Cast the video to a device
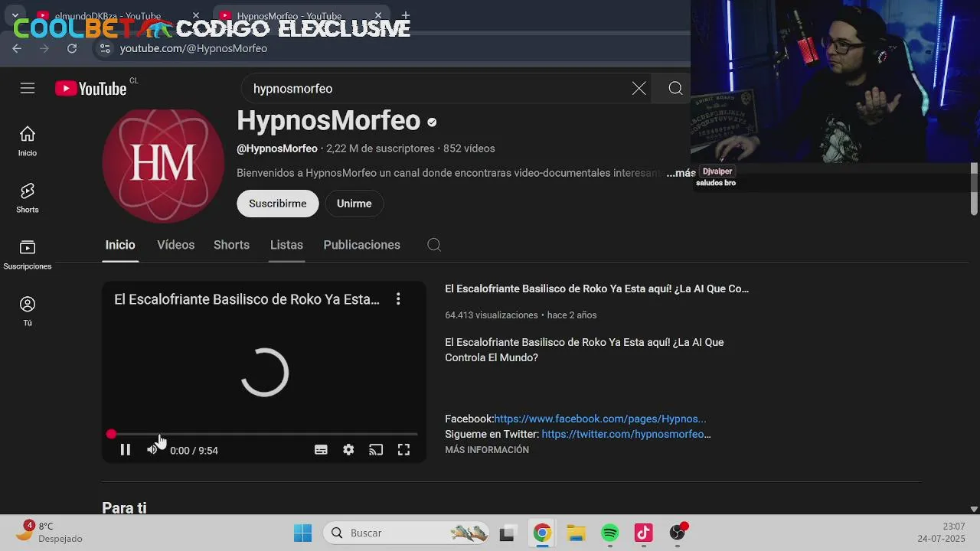Image resolution: width=980 pixels, height=551 pixels. tap(376, 450)
